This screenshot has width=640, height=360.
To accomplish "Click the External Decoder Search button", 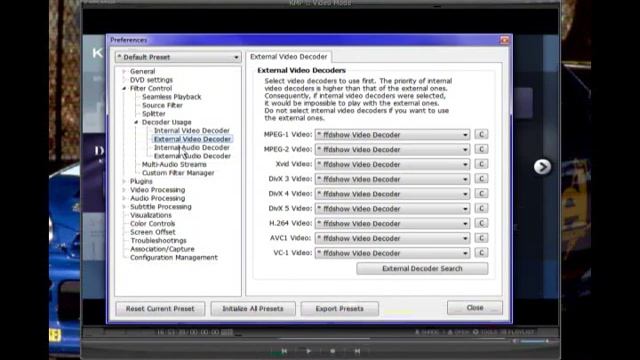I will pos(422,269).
